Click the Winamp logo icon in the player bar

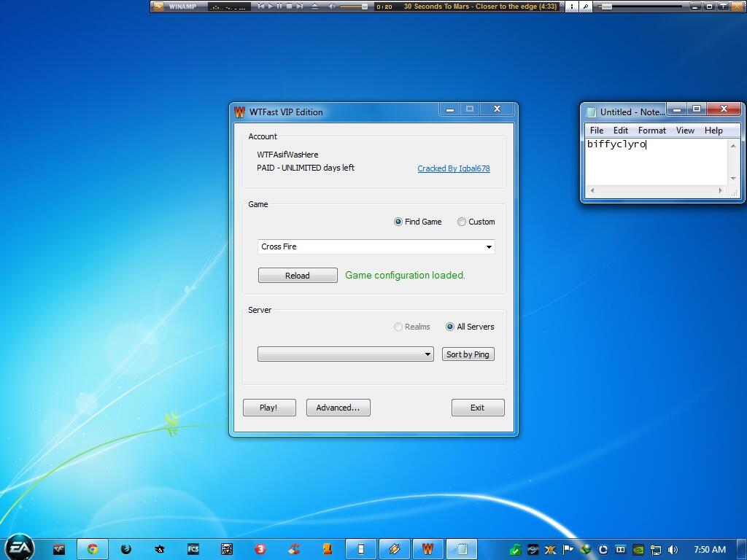tap(158, 6)
